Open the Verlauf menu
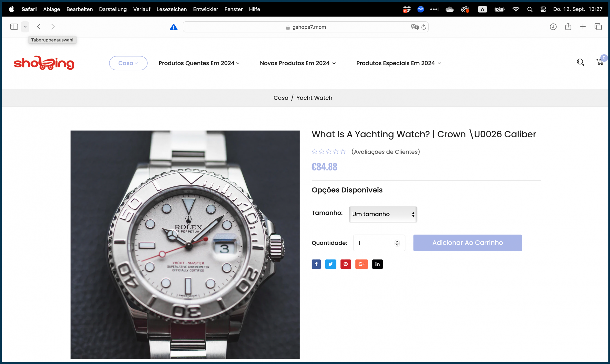Viewport: 610px width, 364px height. pyautogui.click(x=142, y=9)
